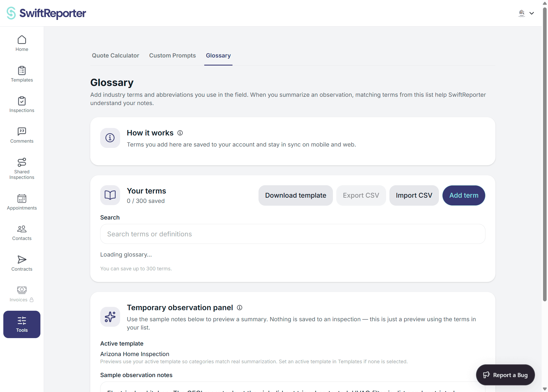
Task: Select the Glossary tab
Action: pos(218,56)
